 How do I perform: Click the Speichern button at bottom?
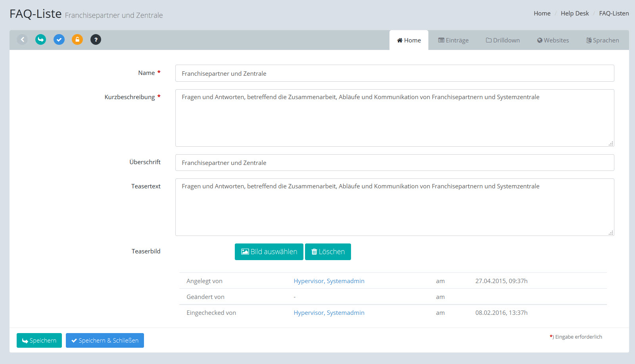[x=39, y=341]
